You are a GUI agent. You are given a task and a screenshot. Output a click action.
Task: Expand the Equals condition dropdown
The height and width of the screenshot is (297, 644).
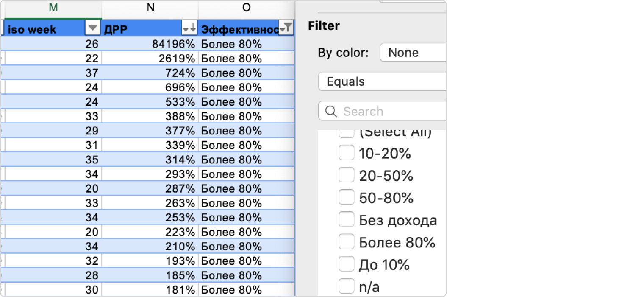[382, 81]
